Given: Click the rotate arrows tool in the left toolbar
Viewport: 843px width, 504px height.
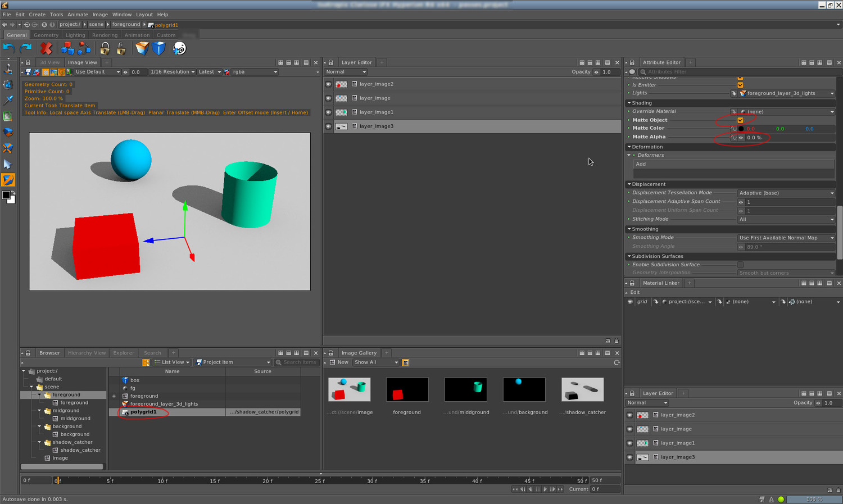Looking at the screenshot, I should click(8, 133).
